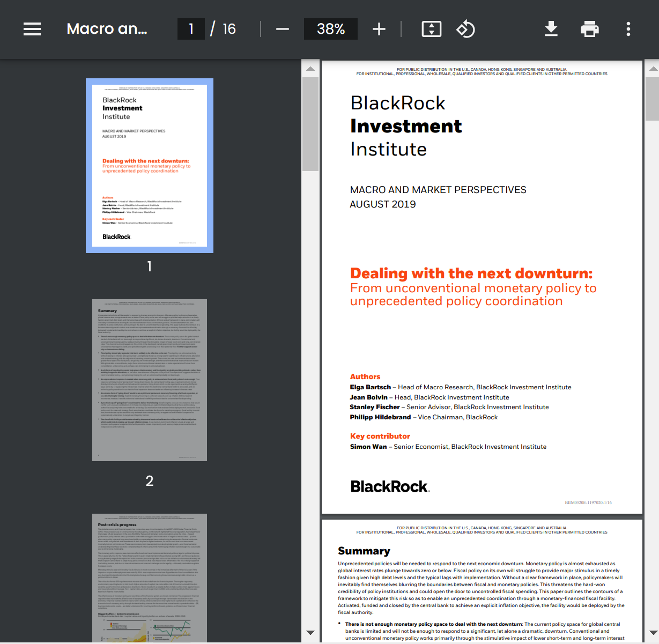The width and height of the screenshot is (659, 644).
Task: Click the 'BIIM0520E-1197020-1/16' document code
Action: pyautogui.click(x=588, y=502)
